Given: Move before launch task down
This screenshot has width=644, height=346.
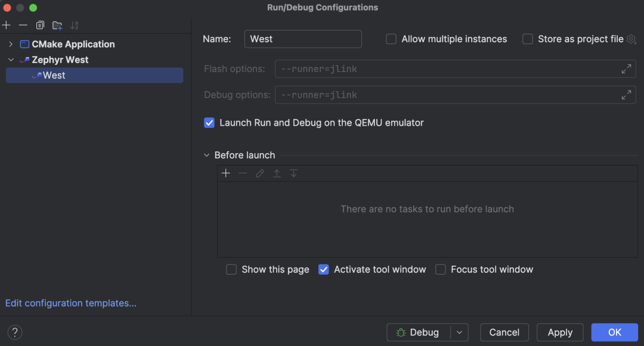Looking at the screenshot, I should point(293,173).
